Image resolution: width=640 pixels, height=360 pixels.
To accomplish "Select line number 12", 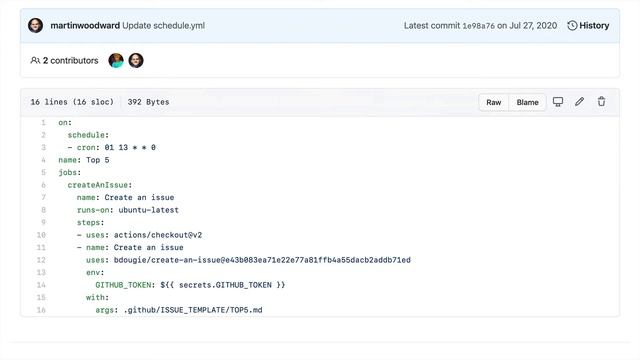I will (x=41, y=260).
